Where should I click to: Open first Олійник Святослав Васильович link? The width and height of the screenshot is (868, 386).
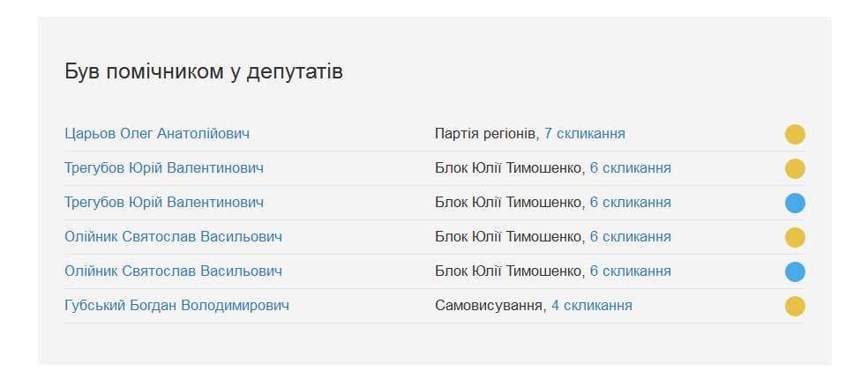[x=173, y=237]
